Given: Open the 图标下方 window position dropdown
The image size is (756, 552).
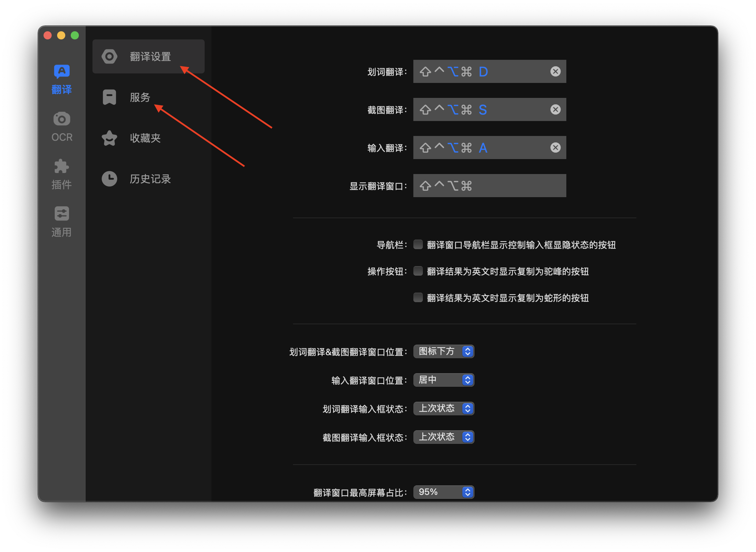Looking at the screenshot, I should pos(444,351).
